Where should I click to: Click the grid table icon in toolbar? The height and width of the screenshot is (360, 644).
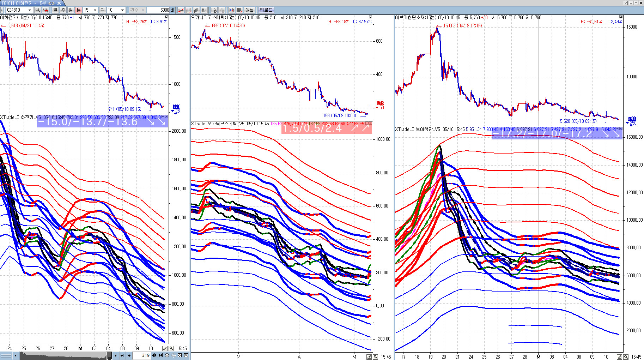coord(239,10)
